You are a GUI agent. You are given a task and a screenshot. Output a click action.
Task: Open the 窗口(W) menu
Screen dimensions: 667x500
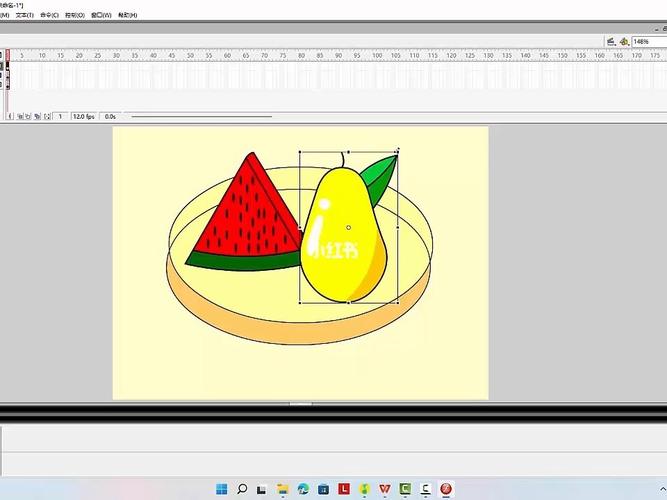(x=101, y=15)
